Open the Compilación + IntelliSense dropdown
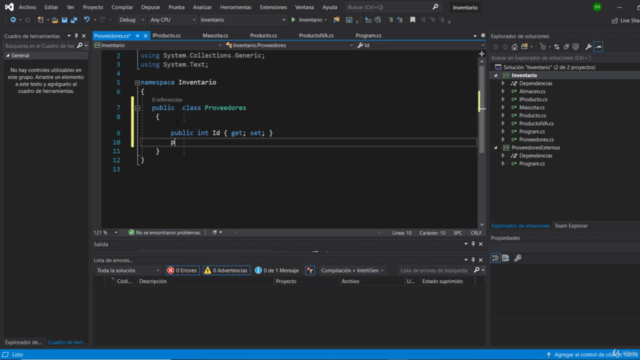 tap(352, 270)
